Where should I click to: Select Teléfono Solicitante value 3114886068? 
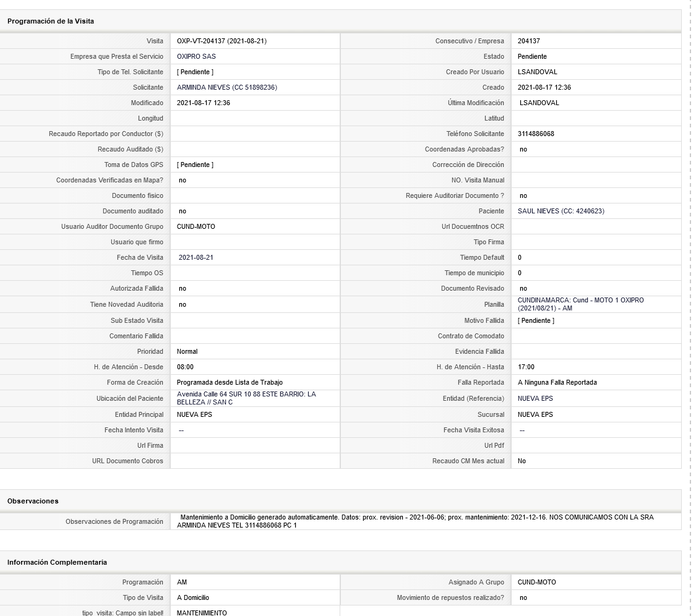(536, 134)
